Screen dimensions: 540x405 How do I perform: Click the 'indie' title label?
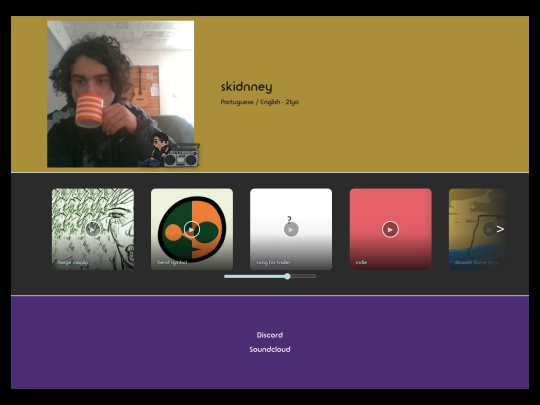[361, 262]
